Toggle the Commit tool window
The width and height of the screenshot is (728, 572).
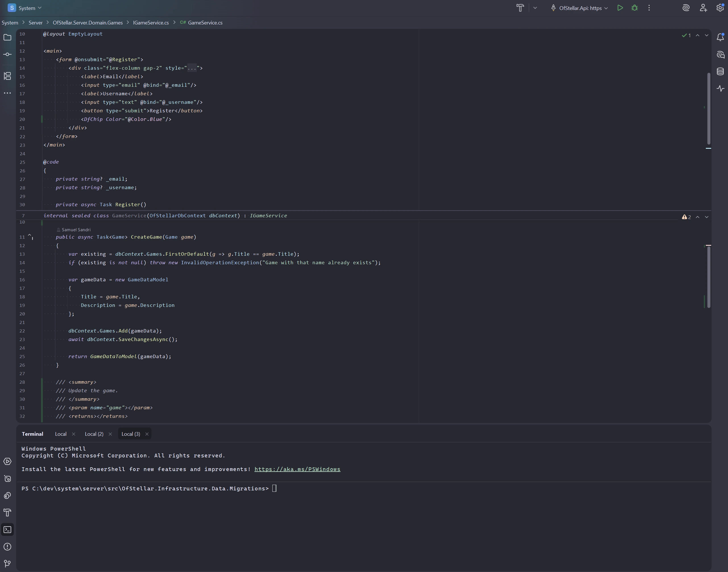[x=7, y=54]
